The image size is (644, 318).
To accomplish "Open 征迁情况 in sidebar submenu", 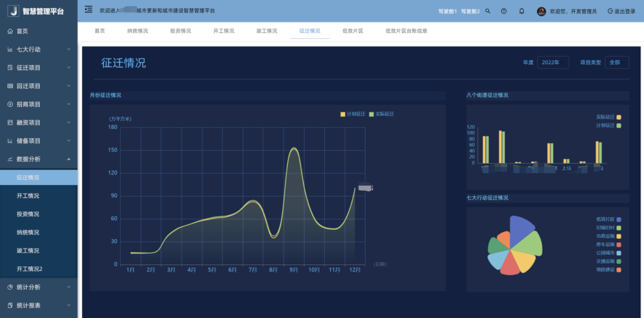I will [39, 177].
